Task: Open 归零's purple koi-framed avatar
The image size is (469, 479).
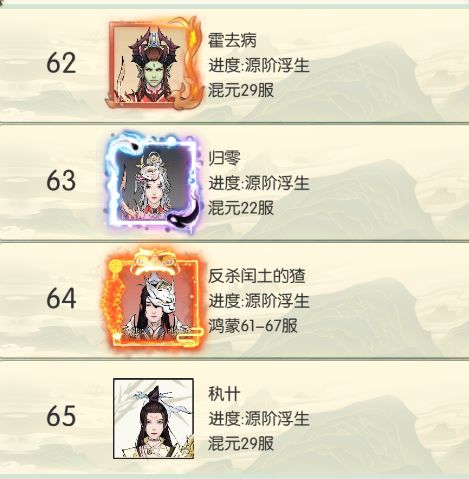Action: [153, 182]
